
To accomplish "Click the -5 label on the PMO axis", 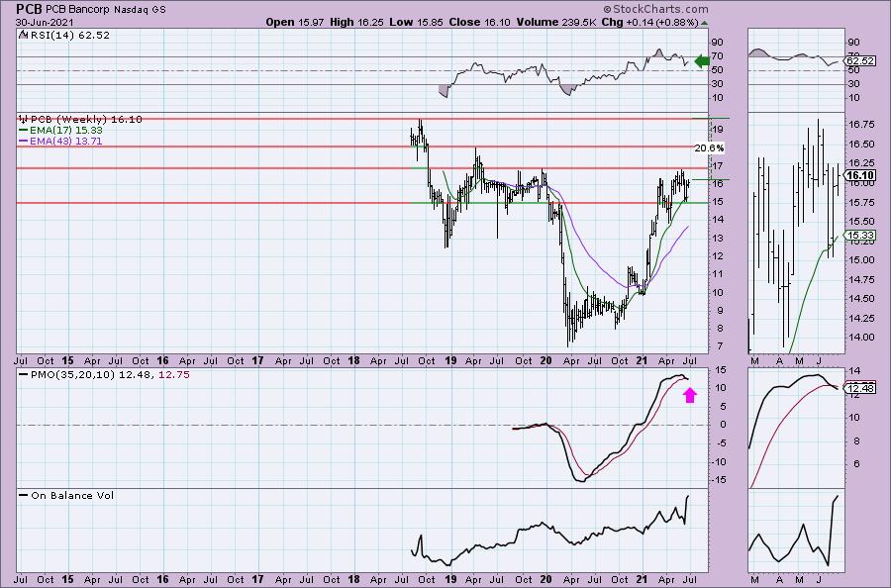I will 720,443.
